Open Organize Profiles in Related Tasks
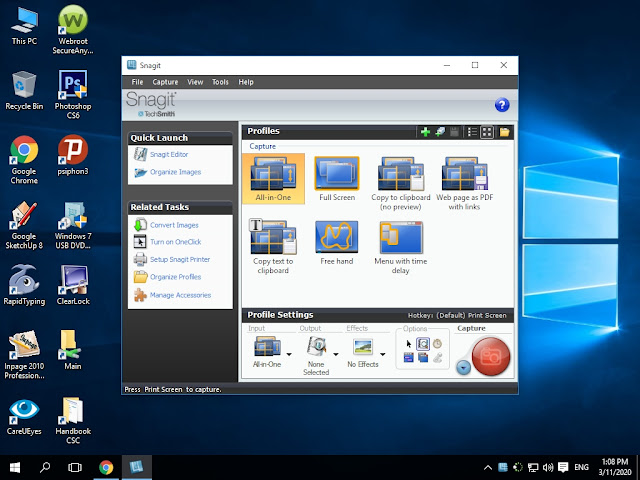Viewport: 640px width, 480px height. coord(176,277)
